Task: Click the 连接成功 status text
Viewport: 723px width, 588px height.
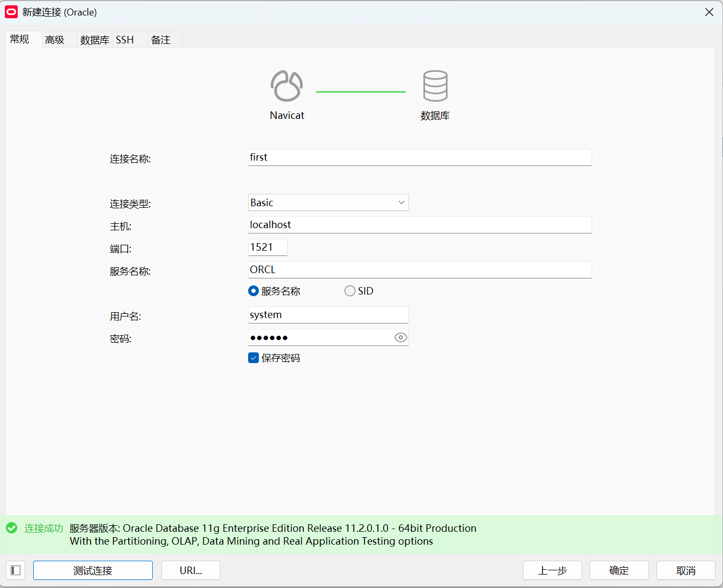Action: click(44, 528)
